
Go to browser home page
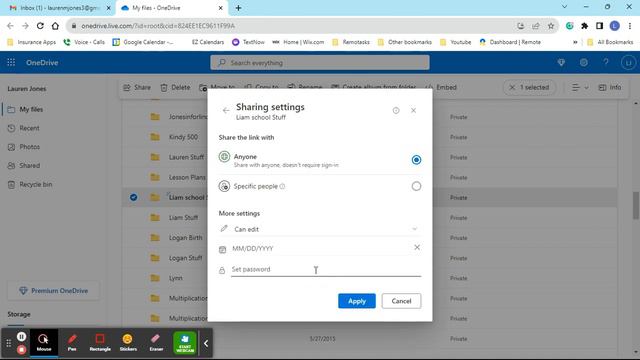pyautogui.click(x=55, y=26)
